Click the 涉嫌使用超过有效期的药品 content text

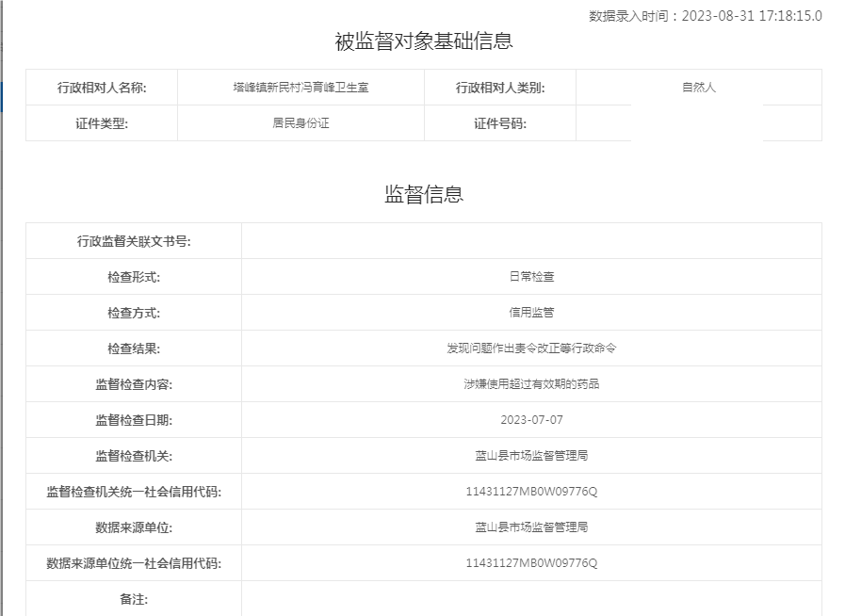tap(531, 384)
